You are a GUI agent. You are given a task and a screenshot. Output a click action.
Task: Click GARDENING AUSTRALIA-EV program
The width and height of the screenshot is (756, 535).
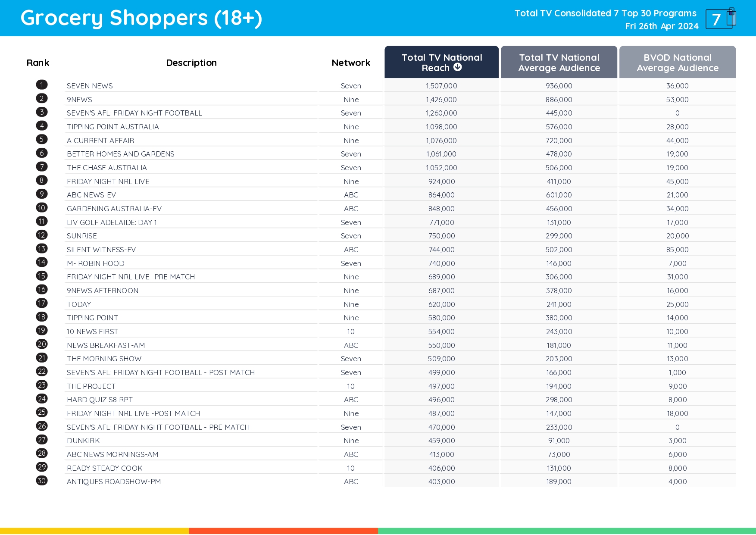114,209
